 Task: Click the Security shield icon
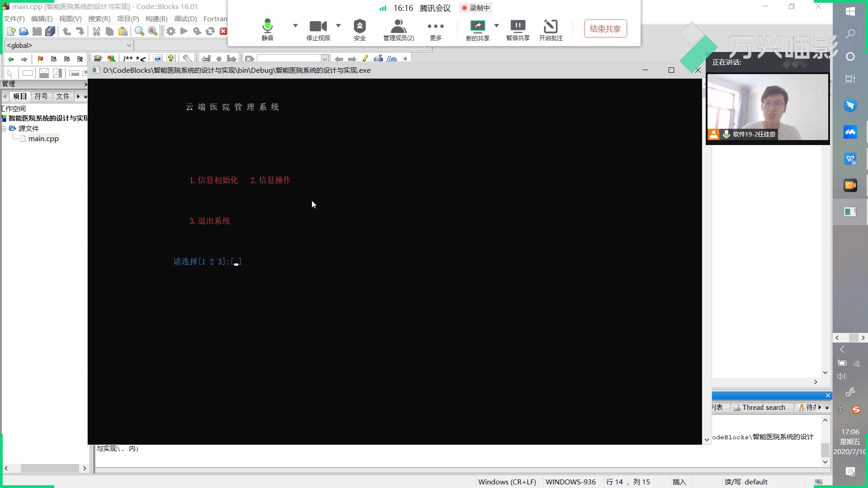pyautogui.click(x=359, y=30)
